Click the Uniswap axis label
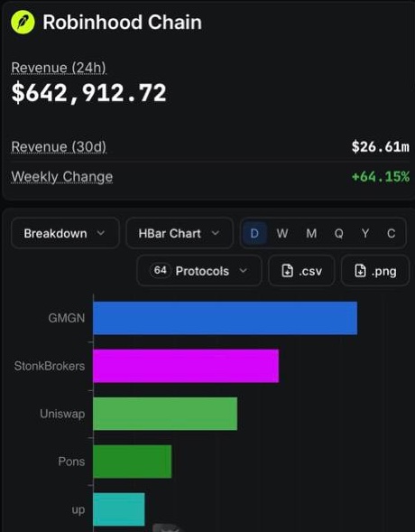 [62, 414]
